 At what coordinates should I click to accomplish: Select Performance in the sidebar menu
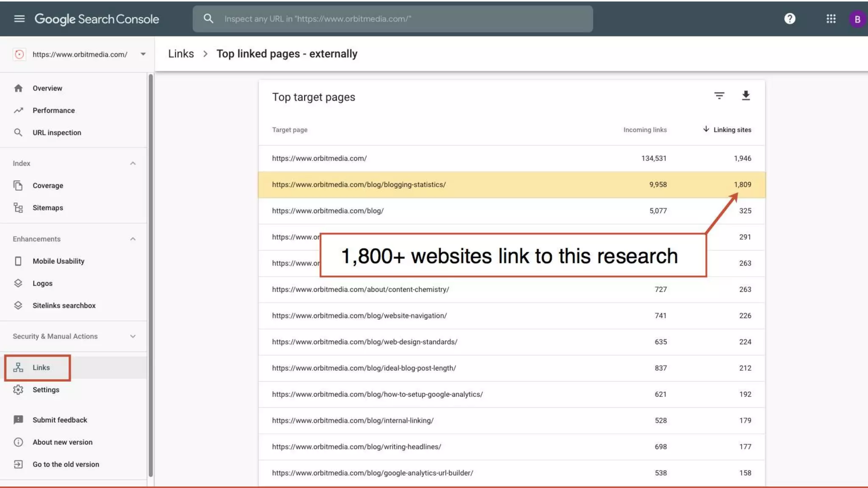coord(53,111)
